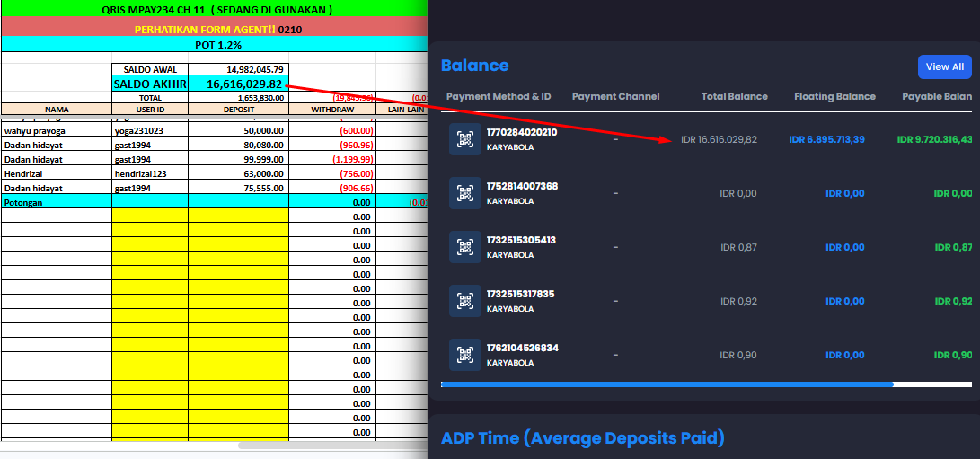Select deposit 99,999.00 cell
The image size is (980, 459).
click(238, 159)
